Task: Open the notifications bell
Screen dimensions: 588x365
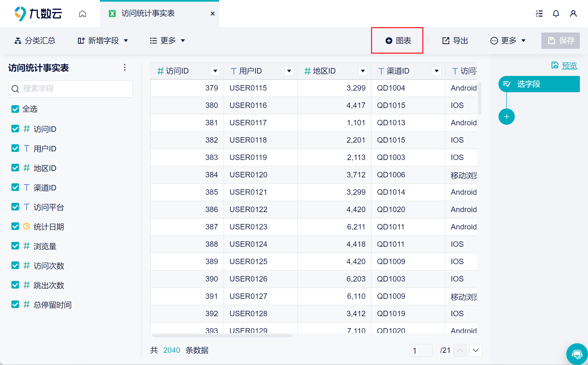Action: point(556,14)
